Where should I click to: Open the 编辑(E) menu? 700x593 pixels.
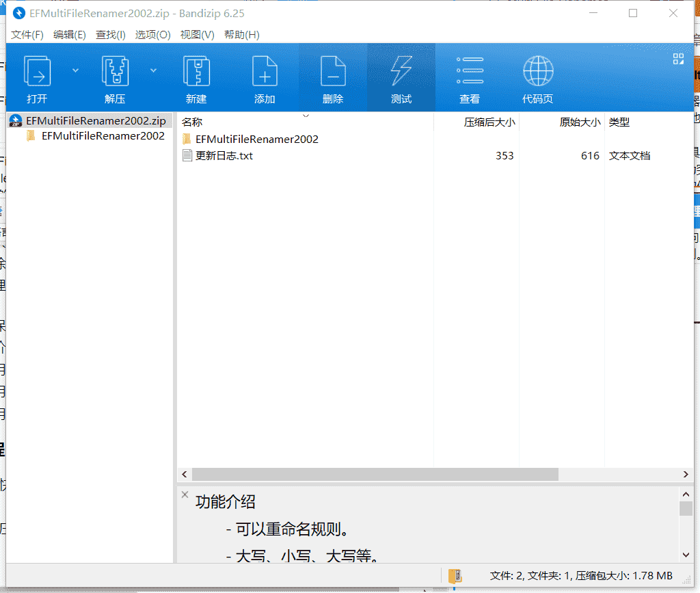pos(70,35)
